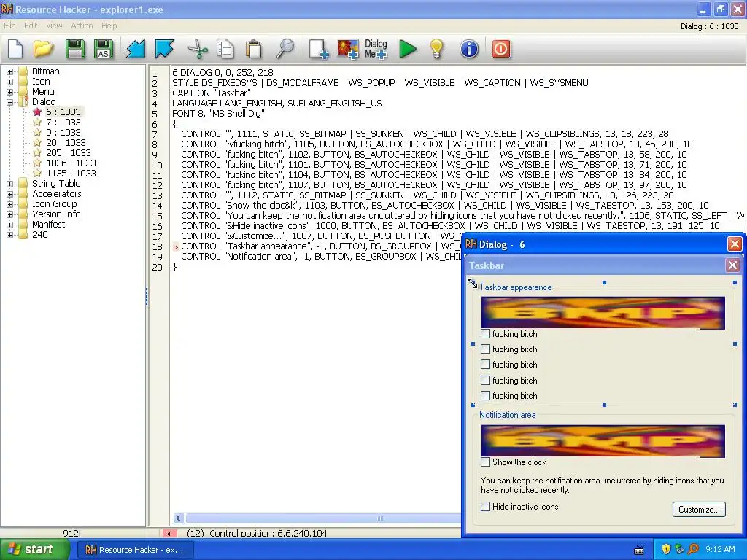
Task: Cut selection with the scissors icon
Action: [198, 49]
